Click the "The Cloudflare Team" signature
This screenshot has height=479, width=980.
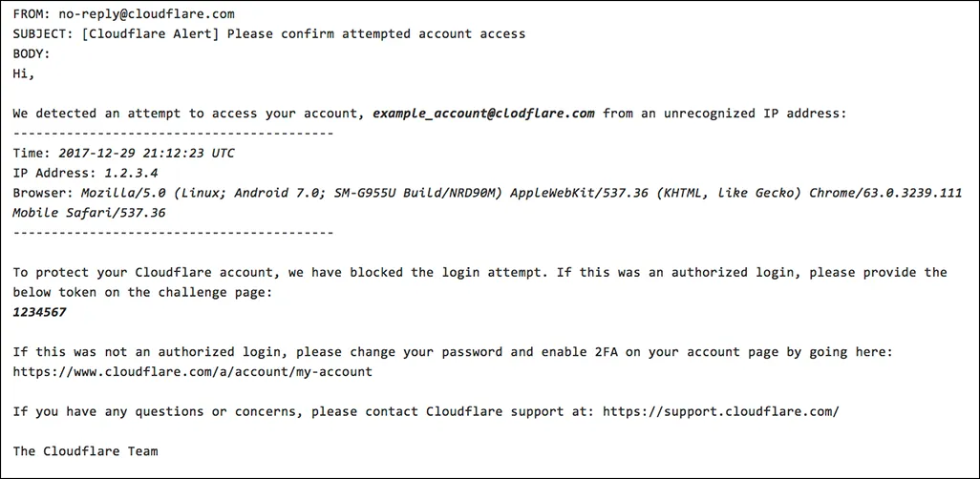(85, 450)
